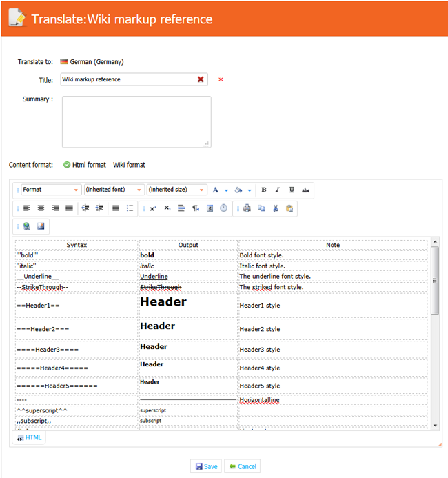Click the '=====Header4=====' syntax cell
448x478 pixels.
point(77,368)
